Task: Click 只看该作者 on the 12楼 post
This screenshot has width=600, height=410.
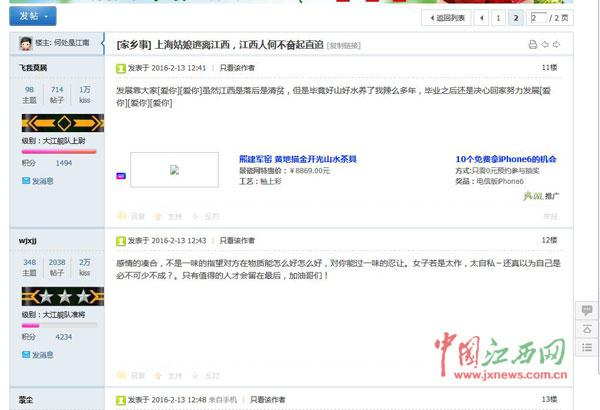Action: point(237,240)
